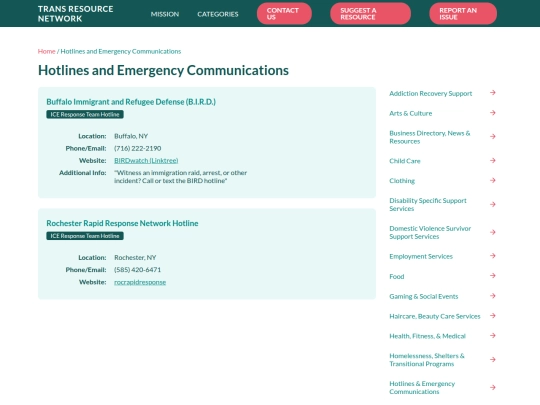Click the phone number (585) 420-6471

coord(137,270)
